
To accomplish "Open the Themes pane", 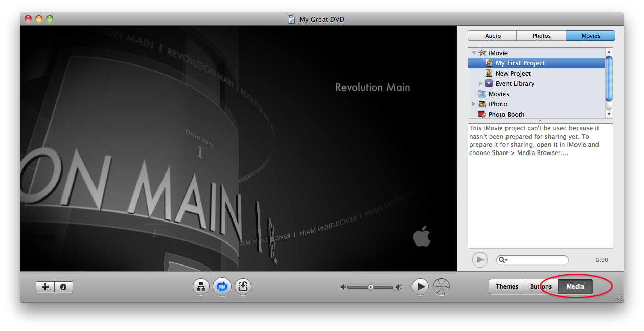I will (x=507, y=286).
